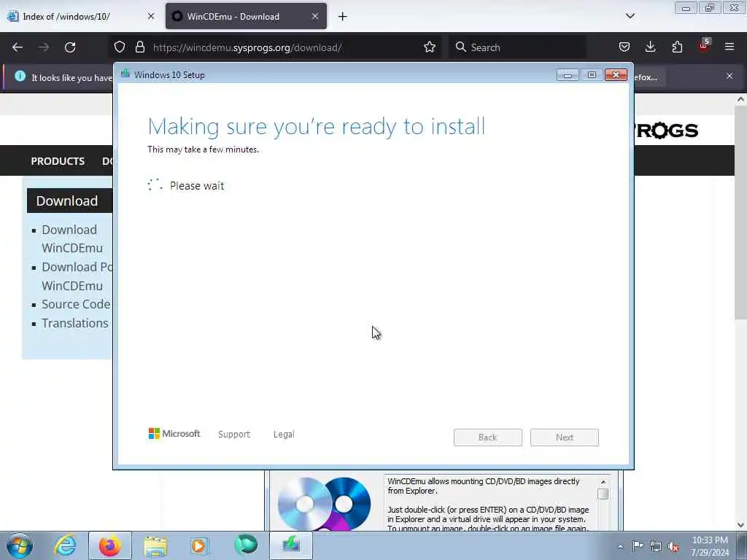The width and height of the screenshot is (747, 560).
Task: Open the Firefox hamburger application menu
Action: coord(729,47)
